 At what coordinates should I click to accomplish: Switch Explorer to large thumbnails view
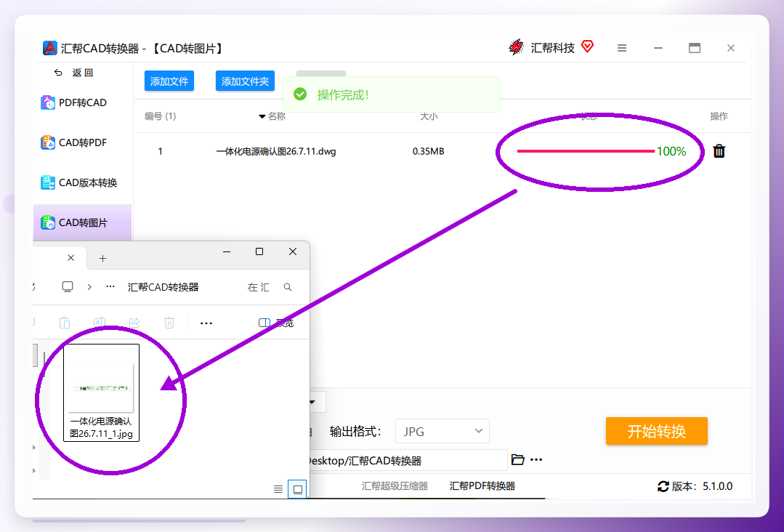point(297,489)
